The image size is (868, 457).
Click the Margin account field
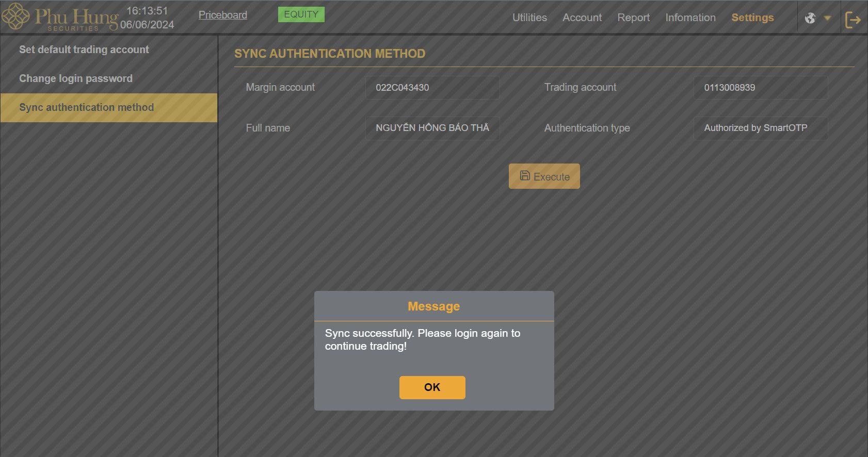(x=432, y=88)
